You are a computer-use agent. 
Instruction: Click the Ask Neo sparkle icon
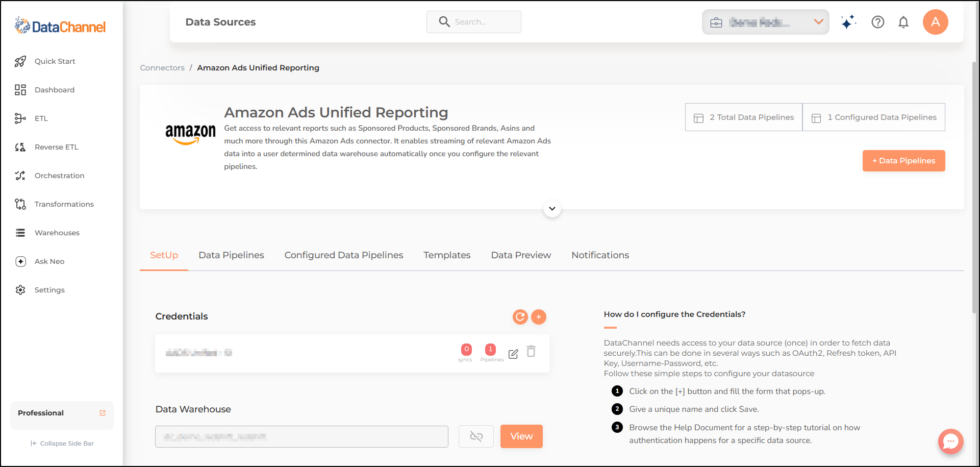(20, 261)
